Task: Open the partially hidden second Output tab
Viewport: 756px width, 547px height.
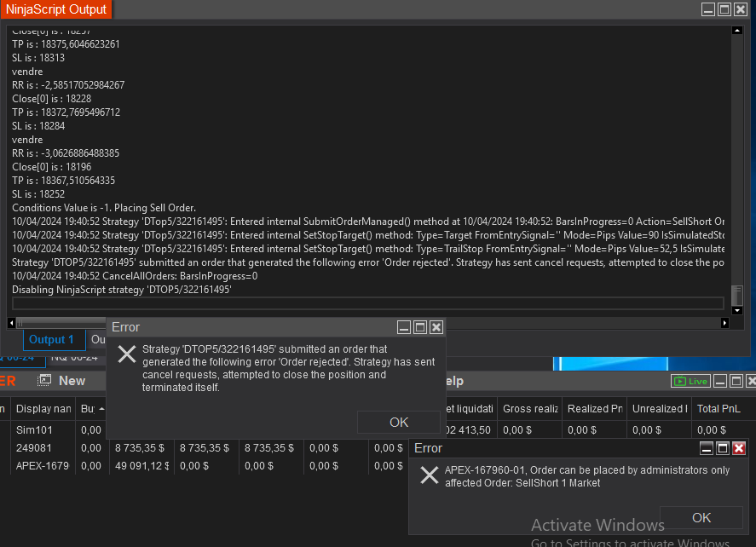Action: pyautogui.click(x=98, y=339)
